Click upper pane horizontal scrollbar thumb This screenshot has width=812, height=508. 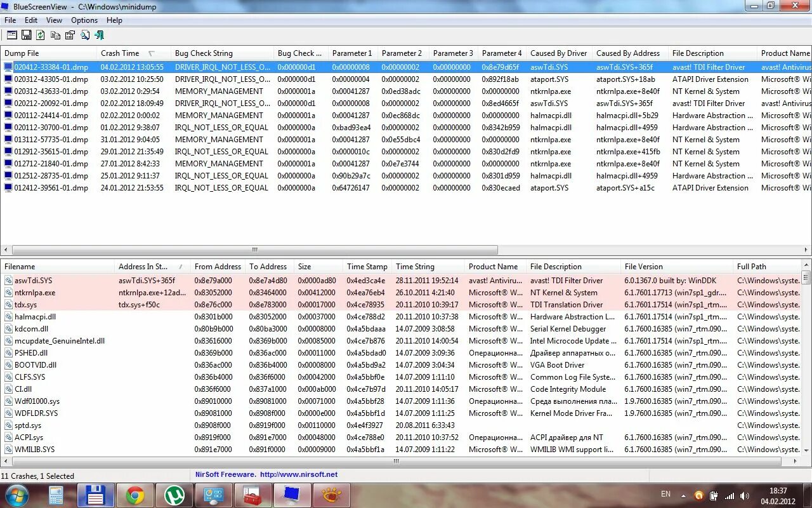tap(254, 250)
